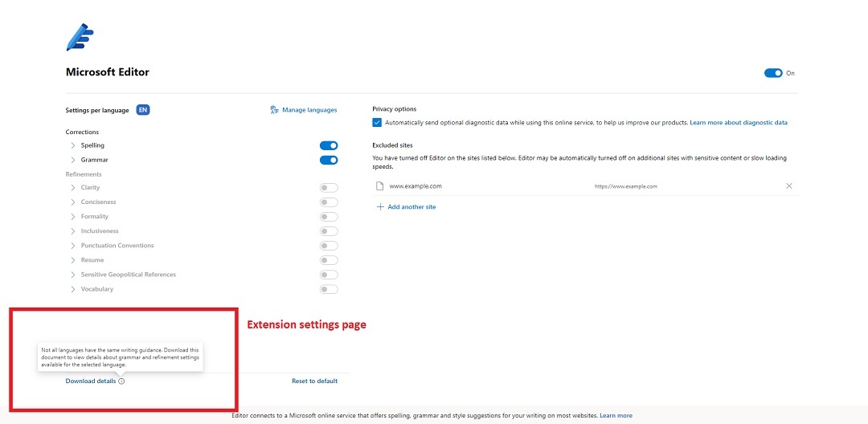Click the Privacy options heading

(394, 109)
